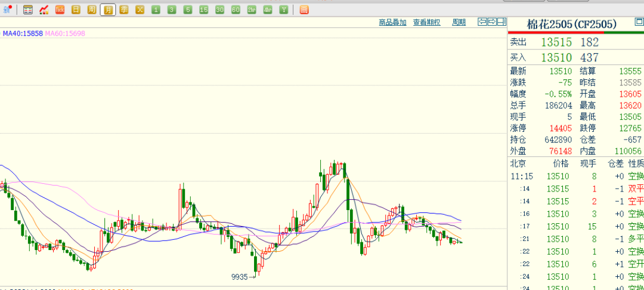Toggle the weekly 周 period button
Viewport: 644px width, 290px height.
(x=91, y=10)
